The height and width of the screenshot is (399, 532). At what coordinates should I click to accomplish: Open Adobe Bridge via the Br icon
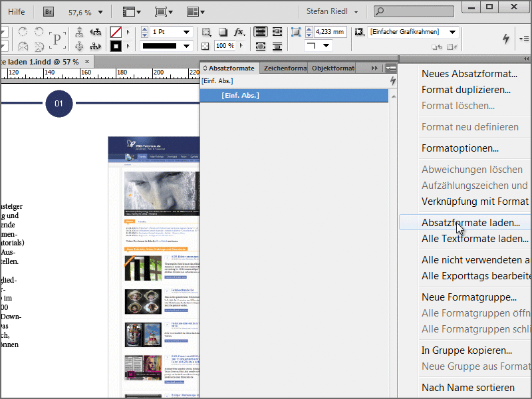point(49,12)
